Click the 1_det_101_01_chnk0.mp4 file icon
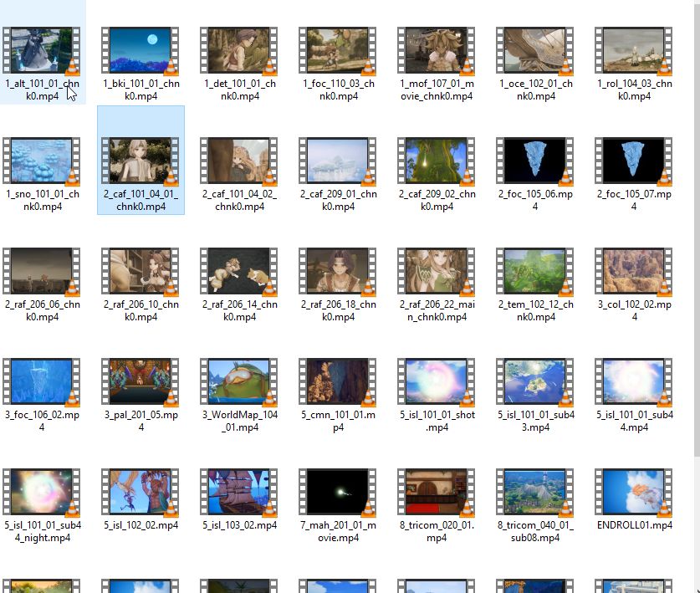The width and height of the screenshot is (700, 593). [x=239, y=50]
